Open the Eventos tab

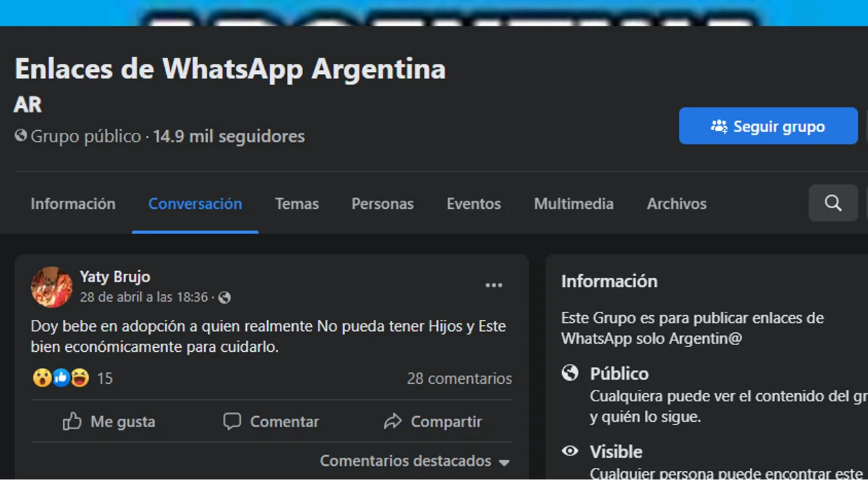(x=474, y=203)
